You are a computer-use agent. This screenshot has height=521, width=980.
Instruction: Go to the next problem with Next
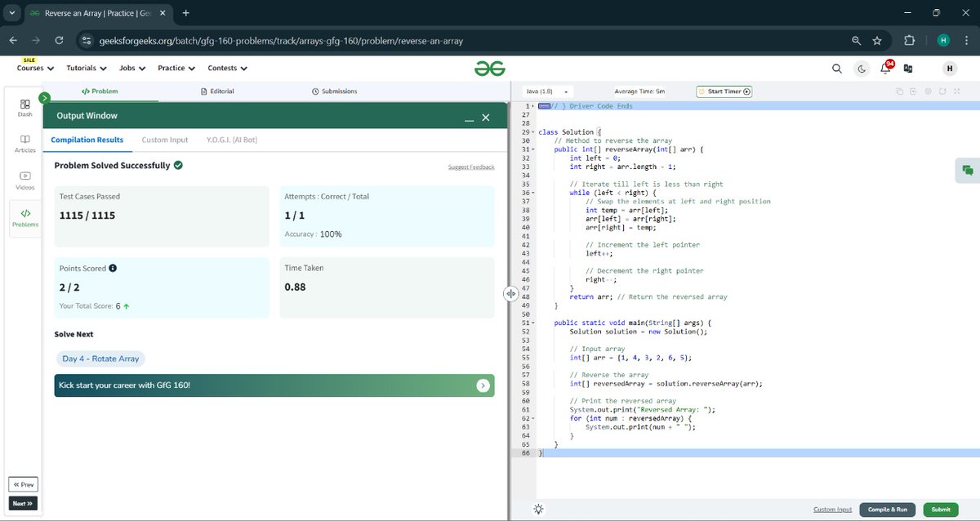(24, 504)
